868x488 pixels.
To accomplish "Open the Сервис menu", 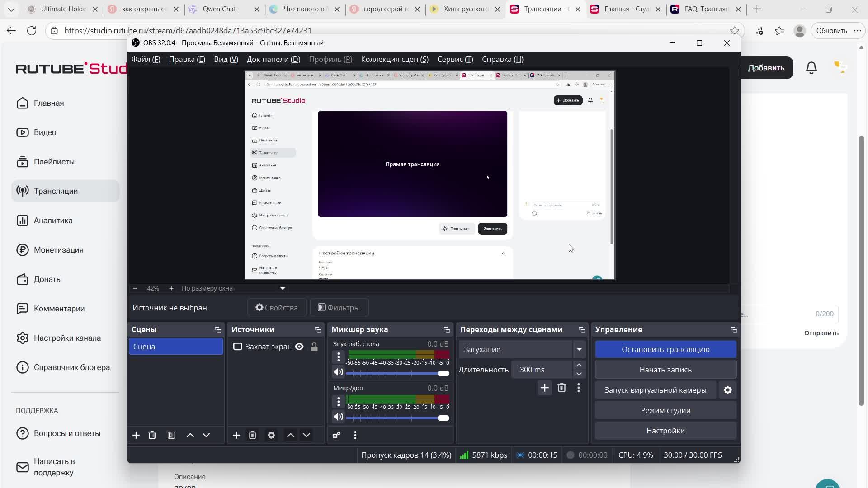I will 455,59.
